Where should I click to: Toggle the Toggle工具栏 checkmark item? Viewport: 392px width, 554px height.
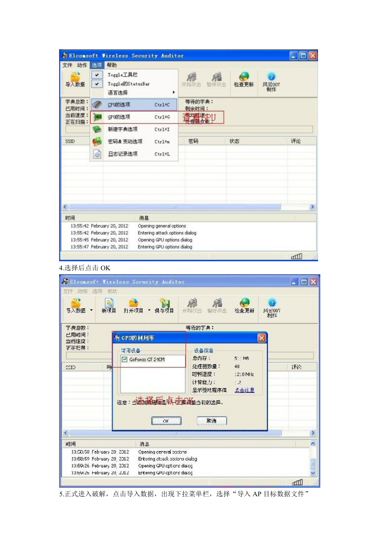tap(134, 74)
